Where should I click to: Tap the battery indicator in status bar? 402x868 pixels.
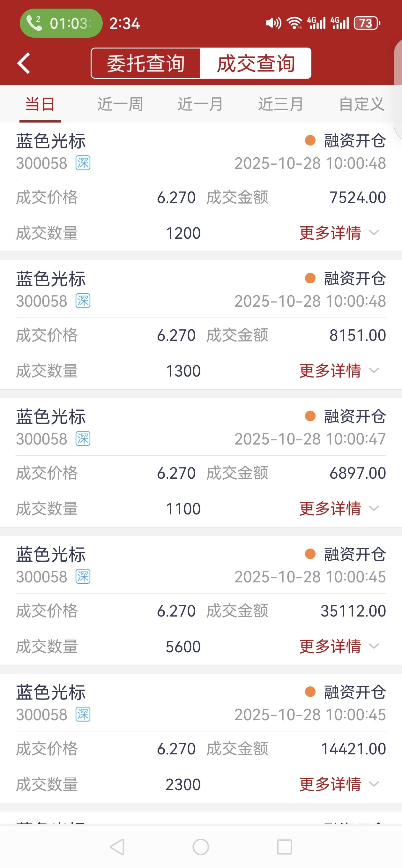pyautogui.click(x=367, y=23)
